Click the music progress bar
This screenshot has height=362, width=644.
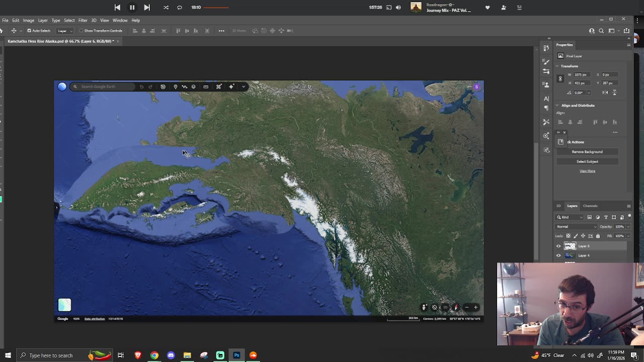(216, 8)
